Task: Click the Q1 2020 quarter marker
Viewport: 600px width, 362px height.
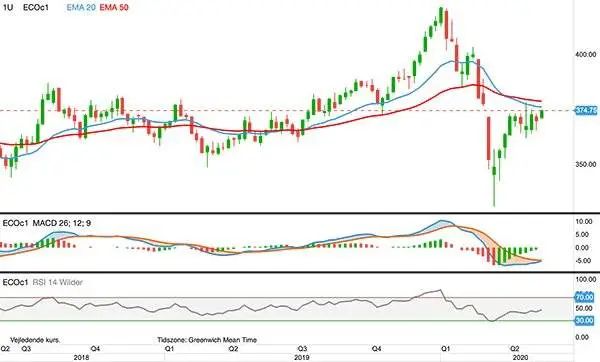Action: (x=445, y=349)
